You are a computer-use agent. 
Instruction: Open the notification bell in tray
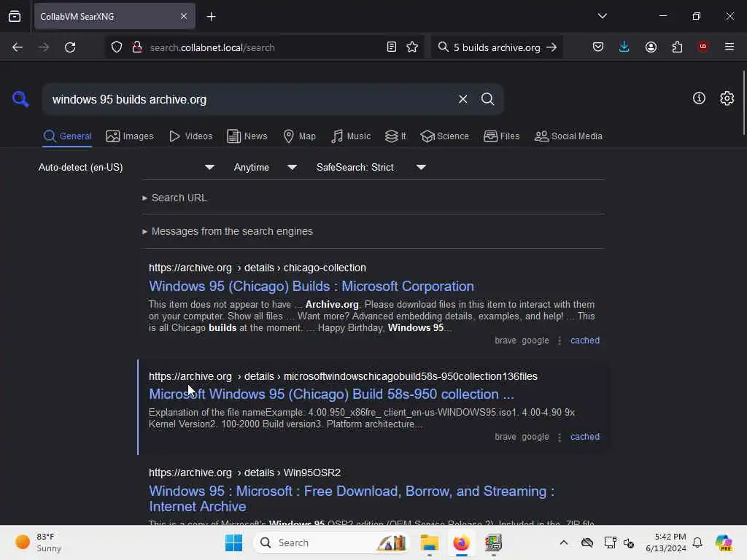[697, 542]
